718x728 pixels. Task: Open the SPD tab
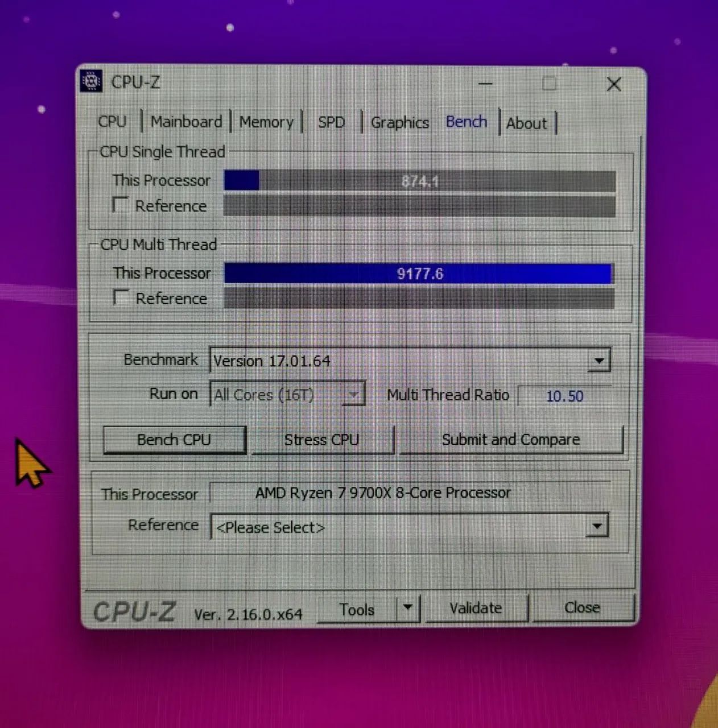(x=331, y=122)
